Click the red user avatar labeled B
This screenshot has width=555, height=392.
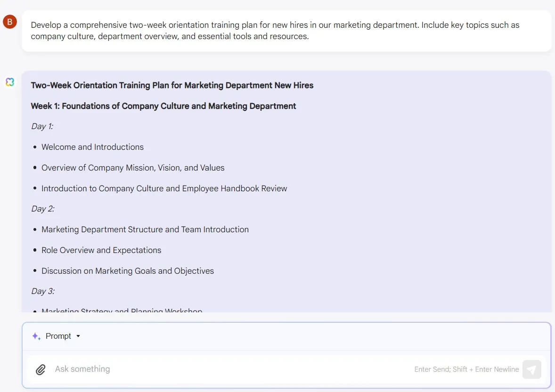[x=10, y=22]
